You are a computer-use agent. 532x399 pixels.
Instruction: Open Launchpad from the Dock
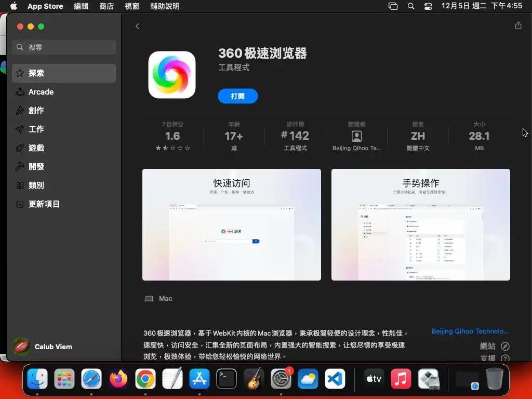tap(64, 378)
